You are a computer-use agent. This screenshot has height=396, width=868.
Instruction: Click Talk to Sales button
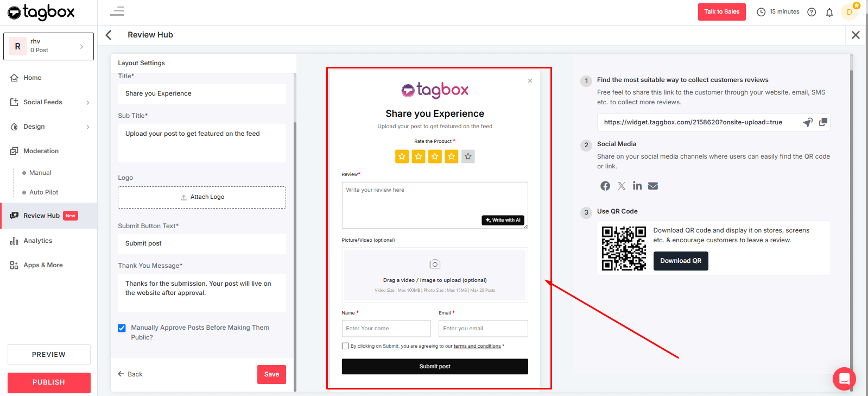(x=721, y=12)
